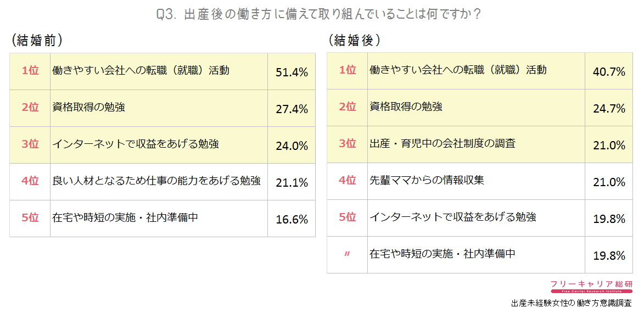Click 3位 rank in the 結婚前 table
644x313 pixels.
[30, 144]
